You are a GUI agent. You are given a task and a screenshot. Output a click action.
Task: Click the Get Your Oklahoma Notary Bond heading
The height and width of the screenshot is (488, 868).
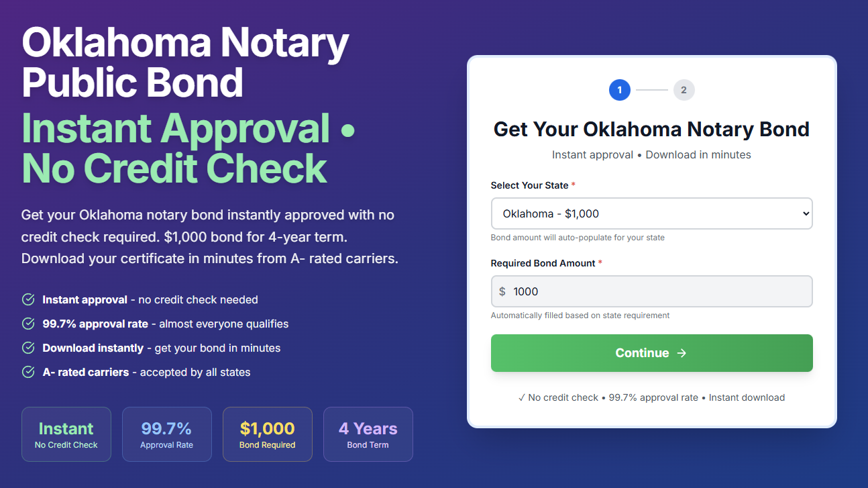pos(652,129)
